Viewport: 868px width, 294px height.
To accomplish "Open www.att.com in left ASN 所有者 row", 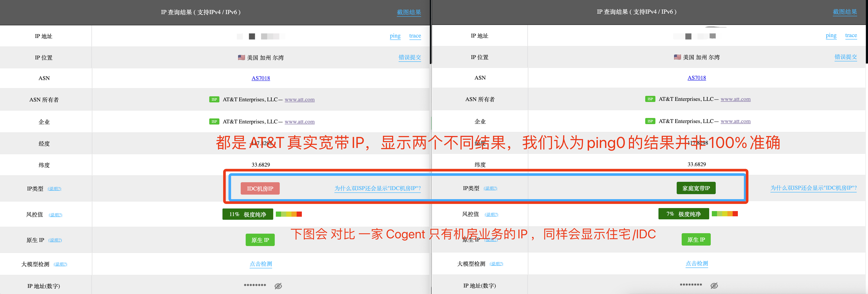I will coord(299,99).
